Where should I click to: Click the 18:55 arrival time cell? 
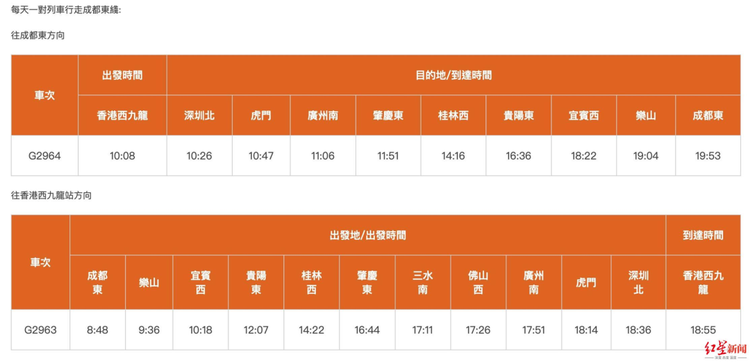(703, 330)
